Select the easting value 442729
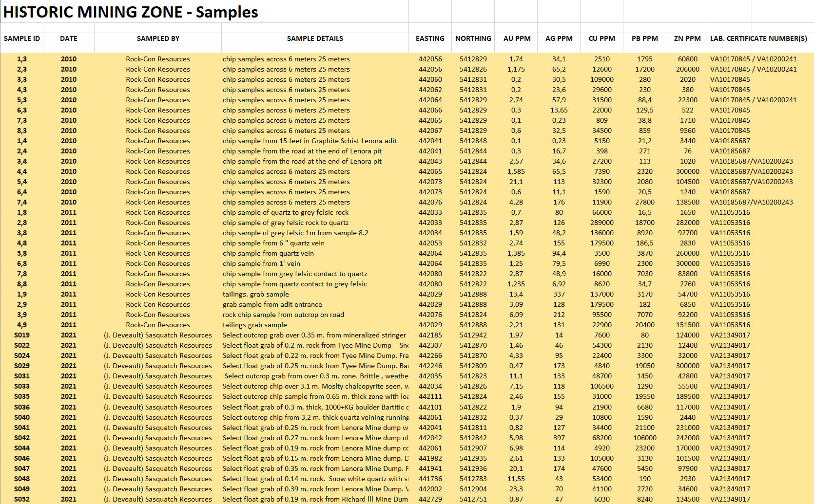 (430, 499)
